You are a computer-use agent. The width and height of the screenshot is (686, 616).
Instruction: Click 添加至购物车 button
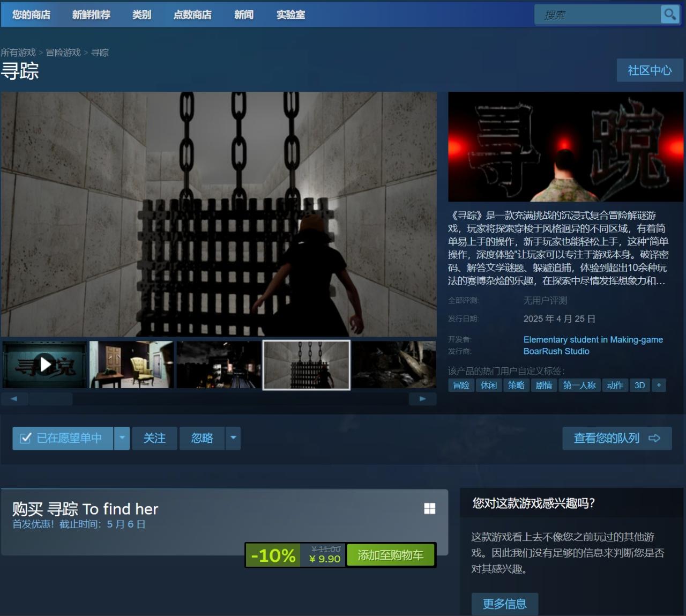pyautogui.click(x=391, y=555)
